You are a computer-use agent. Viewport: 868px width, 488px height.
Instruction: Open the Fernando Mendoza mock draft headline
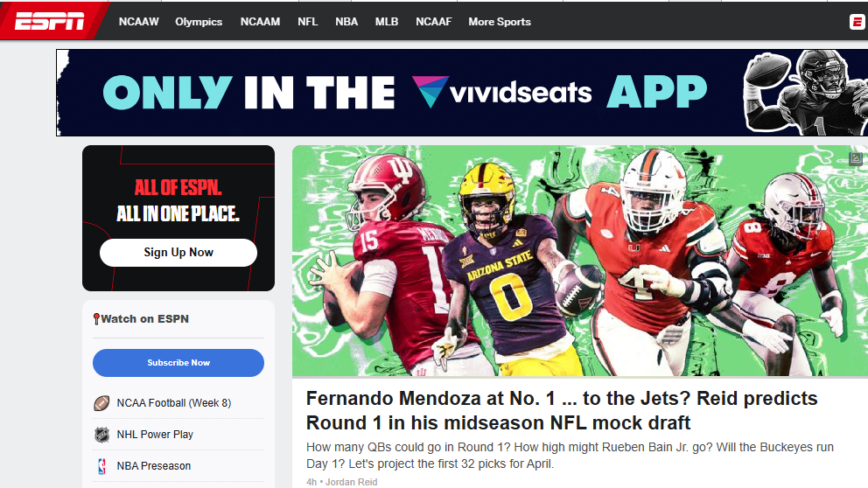point(562,410)
